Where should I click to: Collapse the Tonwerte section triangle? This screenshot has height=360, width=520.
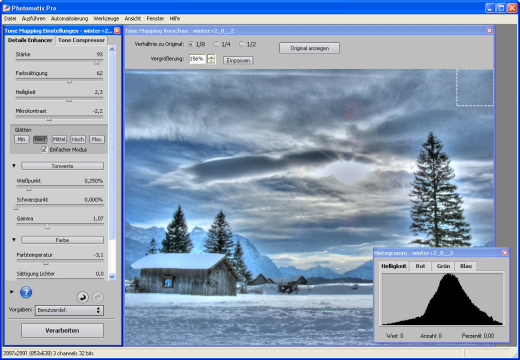click(14, 166)
